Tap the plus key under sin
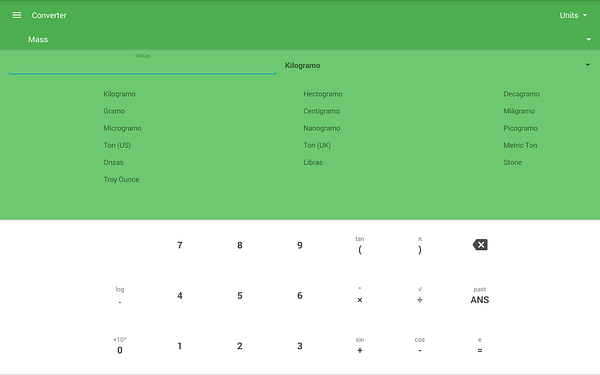The image size is (600, 375). click(360, 350)
